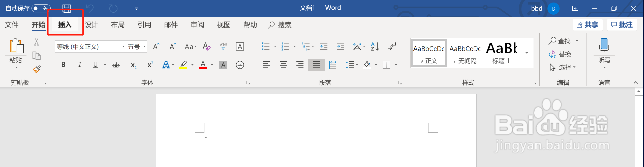
Task: Toggle Italic formatting
Action: point(80,65)
